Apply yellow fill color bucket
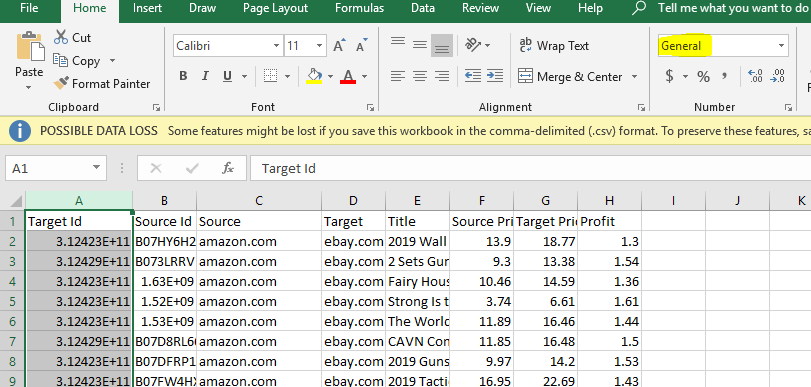 point(314,76)
